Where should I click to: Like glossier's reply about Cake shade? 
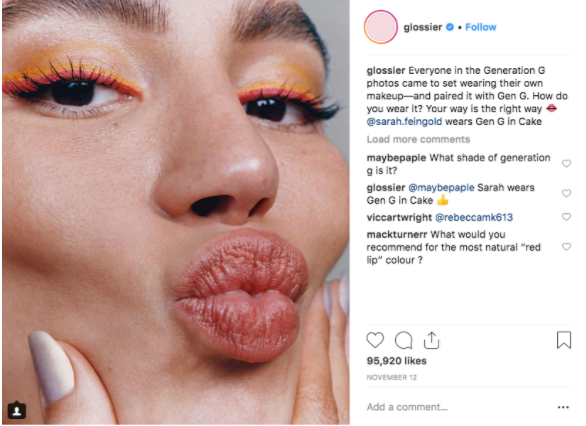pos(567,193)
